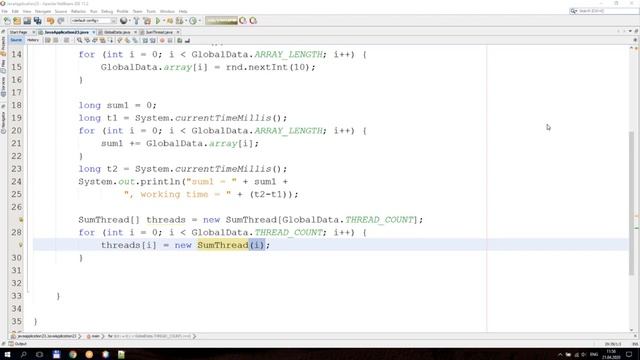Maximize the editor window with the tab-bar icon
Viewport: 640px width, 360px height.
click(x=636, y=31)
